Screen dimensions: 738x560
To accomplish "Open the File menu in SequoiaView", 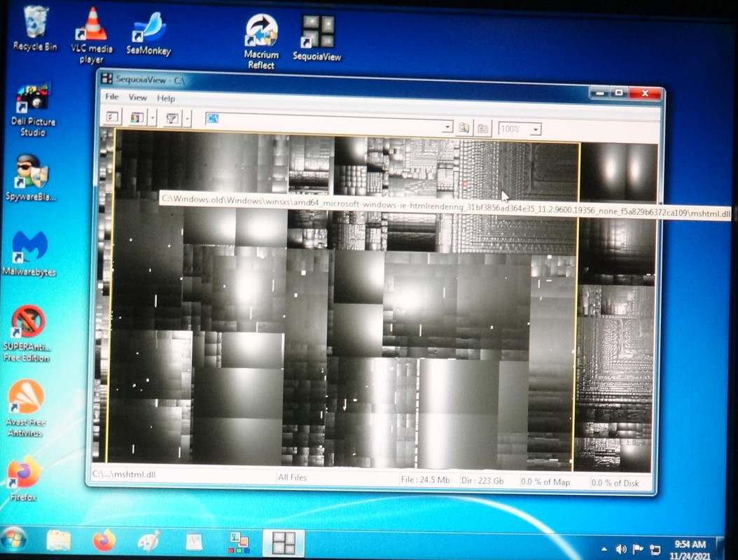I will click(112, 97).
